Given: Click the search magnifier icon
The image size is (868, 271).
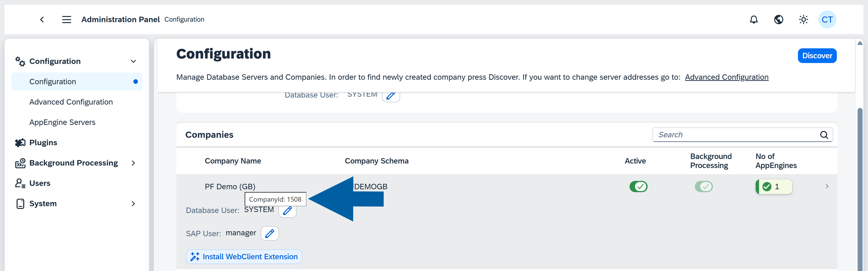Looking at the screenshot, I should [x=824, y=135].
